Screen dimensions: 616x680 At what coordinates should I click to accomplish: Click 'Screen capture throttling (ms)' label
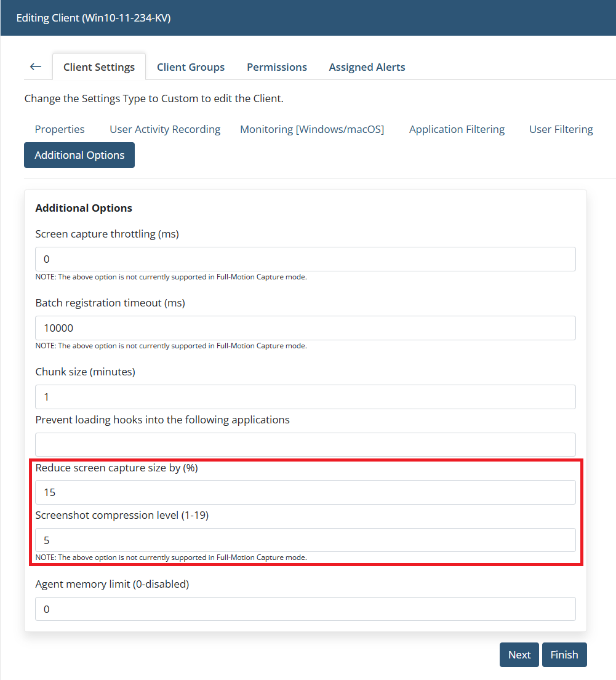pyautogui.click(x=107, y=234)
